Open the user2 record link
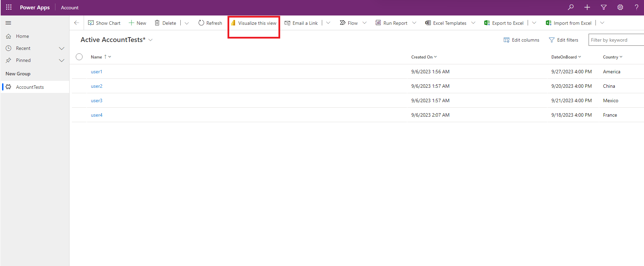This screenshot has width=644, height=266. coord(97,86)
